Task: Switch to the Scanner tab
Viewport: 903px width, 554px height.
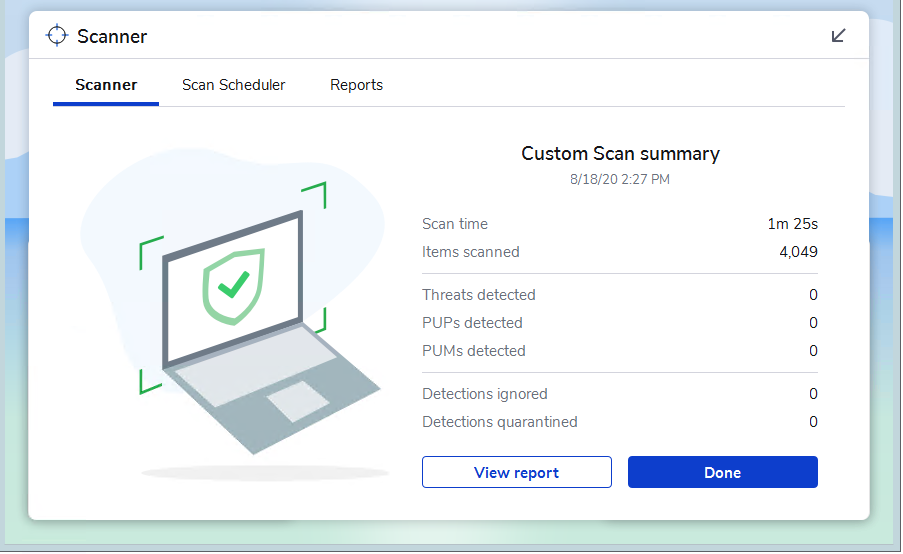Action: point(106,85)
